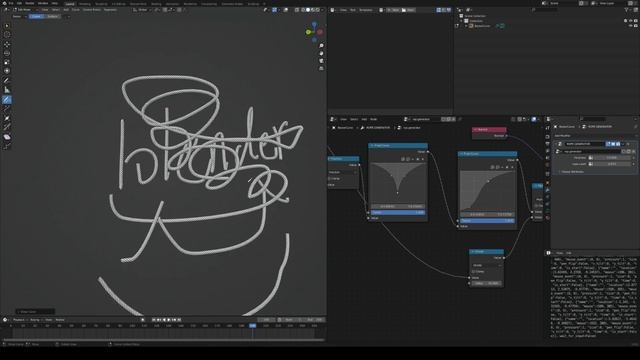Collapse the left Float Curve node header
The width and height of the screenshot is (640, 360).
(372, 146)
